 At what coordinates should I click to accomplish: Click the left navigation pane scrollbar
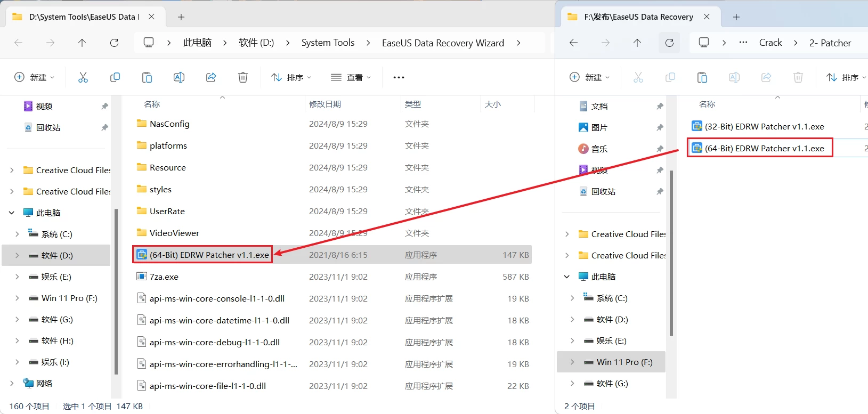point(116,291)
